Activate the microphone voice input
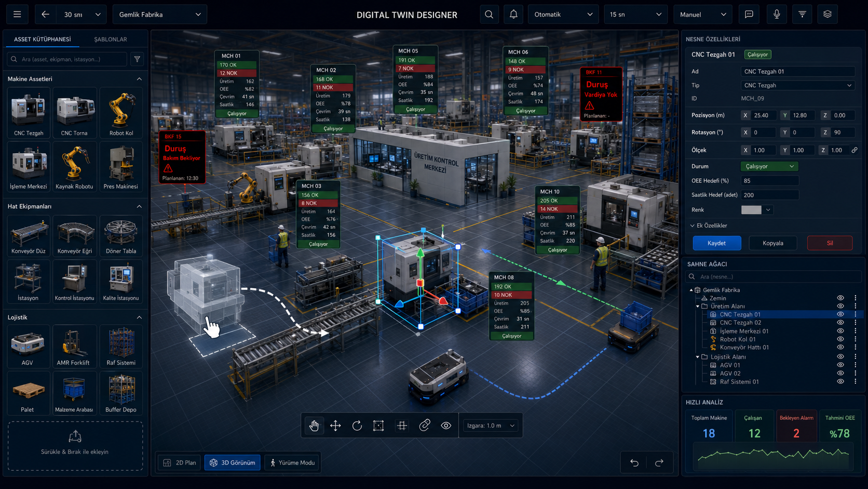Image resolution: width=868 pixels, height=489 pixels. 777,15
